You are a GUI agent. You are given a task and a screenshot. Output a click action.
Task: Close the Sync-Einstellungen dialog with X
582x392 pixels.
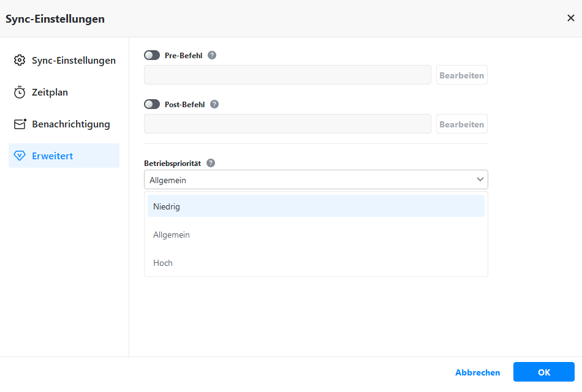(x=570, y=18)
